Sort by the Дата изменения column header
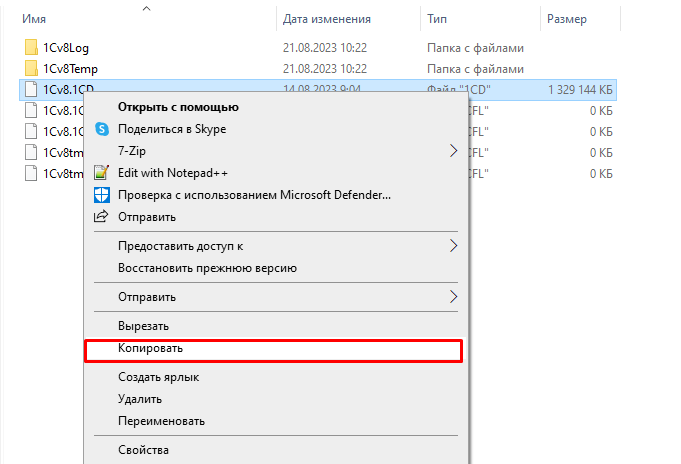Viewport: 681px width, 464px height. coord(327,19)
